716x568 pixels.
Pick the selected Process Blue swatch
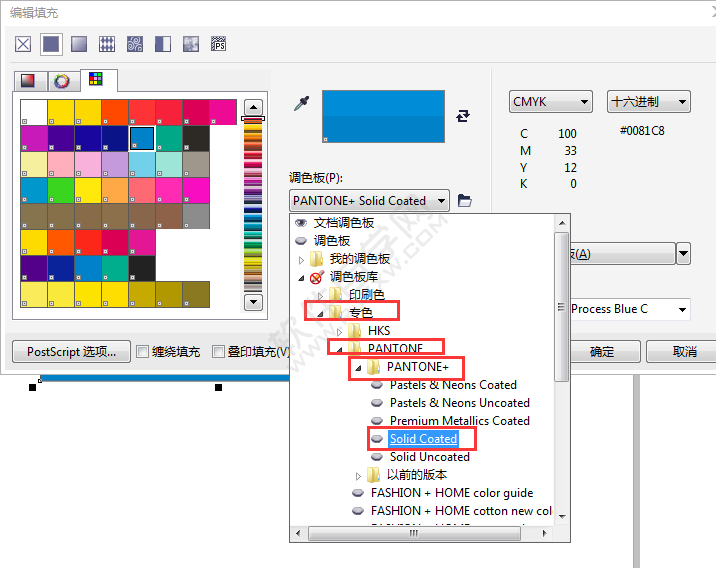point(142,138)
